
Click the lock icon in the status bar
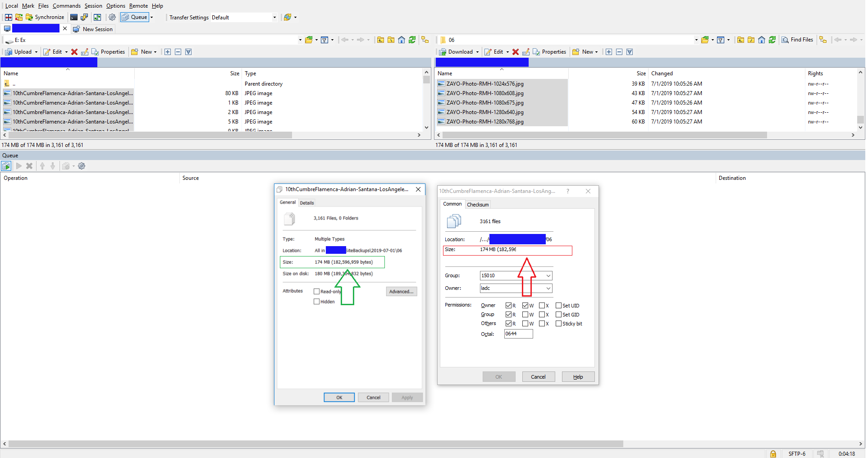coord(773,453)
